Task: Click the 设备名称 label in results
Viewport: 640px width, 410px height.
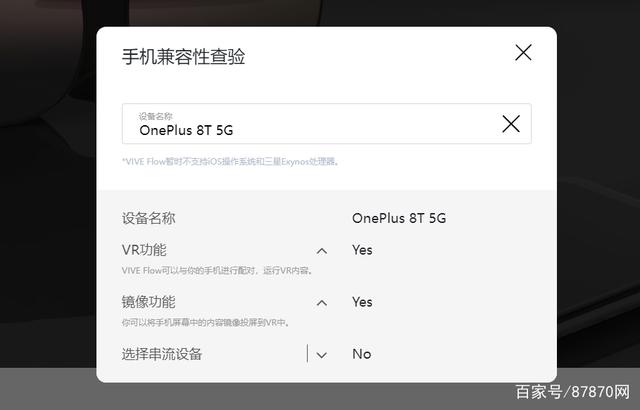Action: (x=149, y=218)
